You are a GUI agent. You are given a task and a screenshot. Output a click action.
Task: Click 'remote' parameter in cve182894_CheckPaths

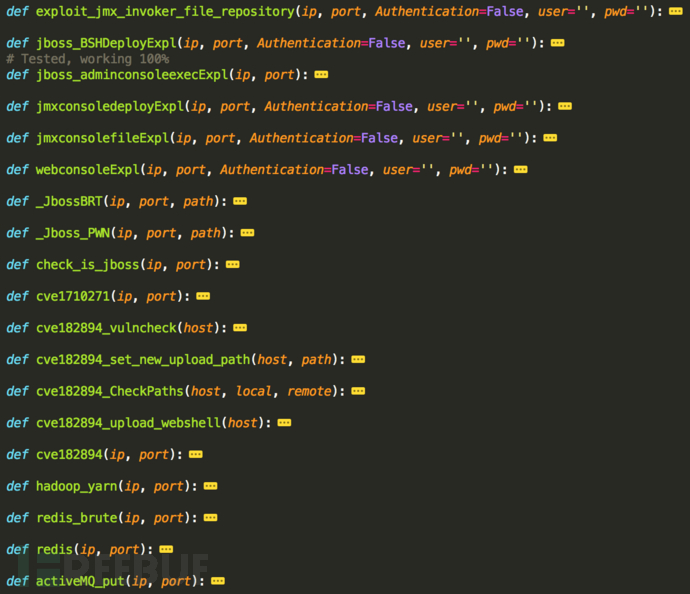coord(309,392)
